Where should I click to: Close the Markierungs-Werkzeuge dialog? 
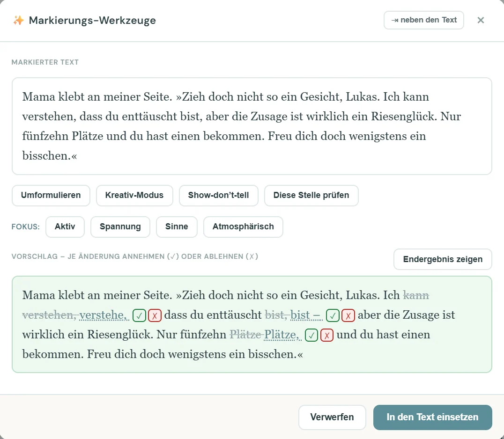click(481, 20)
